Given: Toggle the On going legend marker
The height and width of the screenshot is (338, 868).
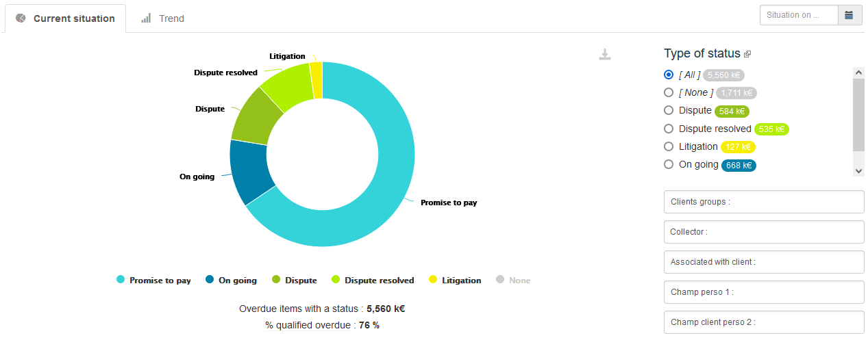Looking at the screenshot, I should pos(210,280).
